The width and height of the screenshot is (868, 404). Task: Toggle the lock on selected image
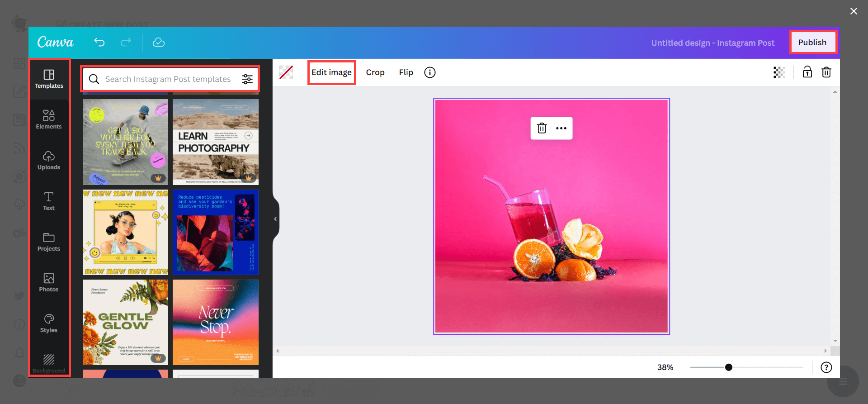(807, 72)
